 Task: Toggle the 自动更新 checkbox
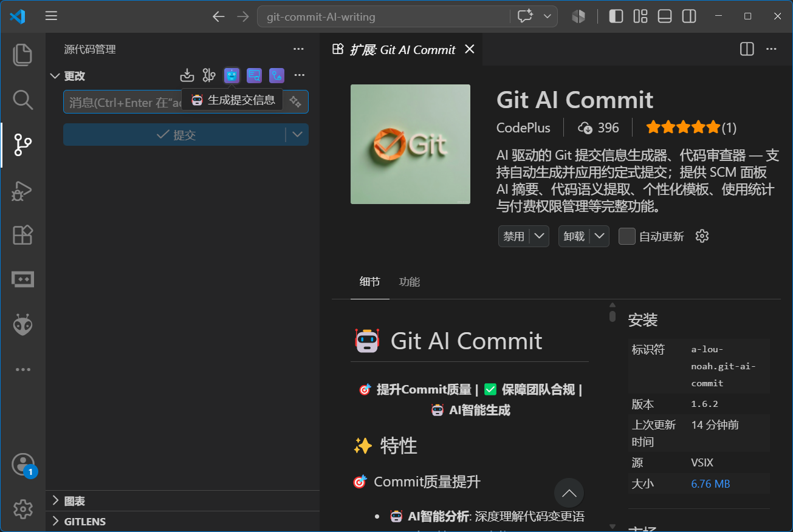tap(627, 236)
